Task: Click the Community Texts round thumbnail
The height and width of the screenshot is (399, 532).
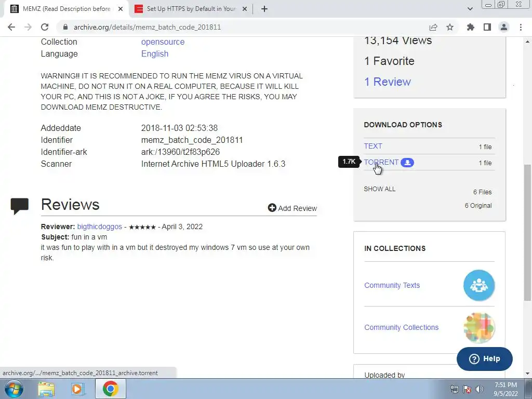Action: click(x=478, y=285)
